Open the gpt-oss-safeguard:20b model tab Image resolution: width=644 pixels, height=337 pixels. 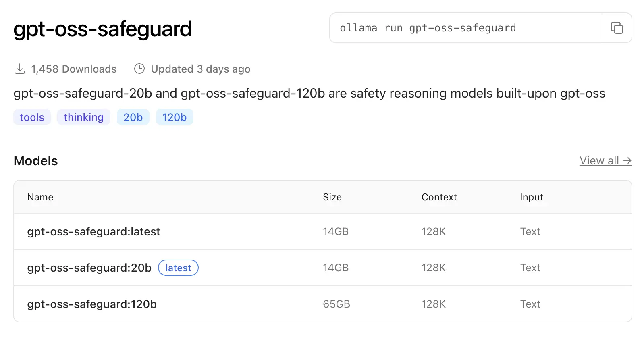(89, 268)
